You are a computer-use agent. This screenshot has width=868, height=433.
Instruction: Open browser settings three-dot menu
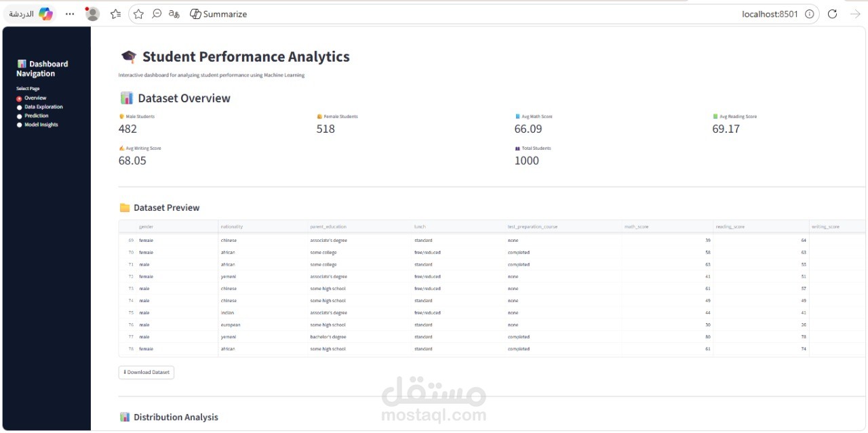point(70,14)
